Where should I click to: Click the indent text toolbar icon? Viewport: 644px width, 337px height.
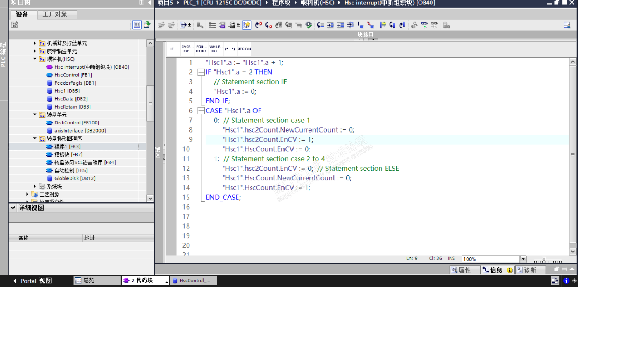point(330,25)
